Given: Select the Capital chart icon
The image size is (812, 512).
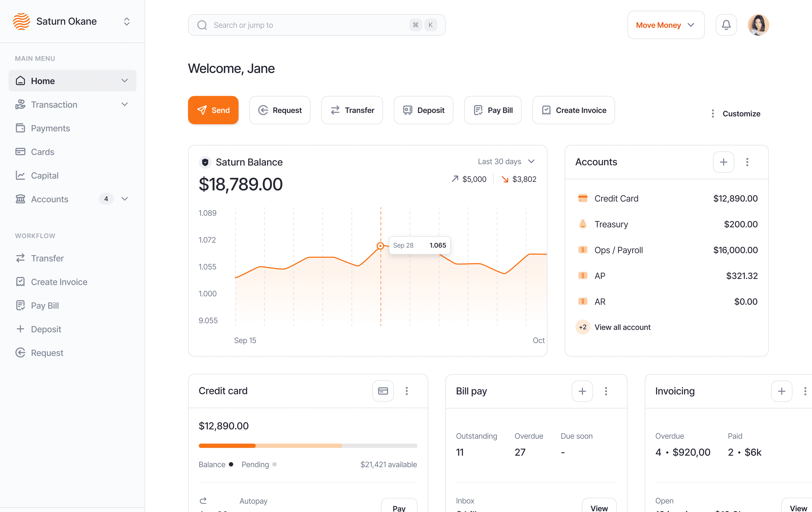Looking at the screenshot, I should point(21,175).
